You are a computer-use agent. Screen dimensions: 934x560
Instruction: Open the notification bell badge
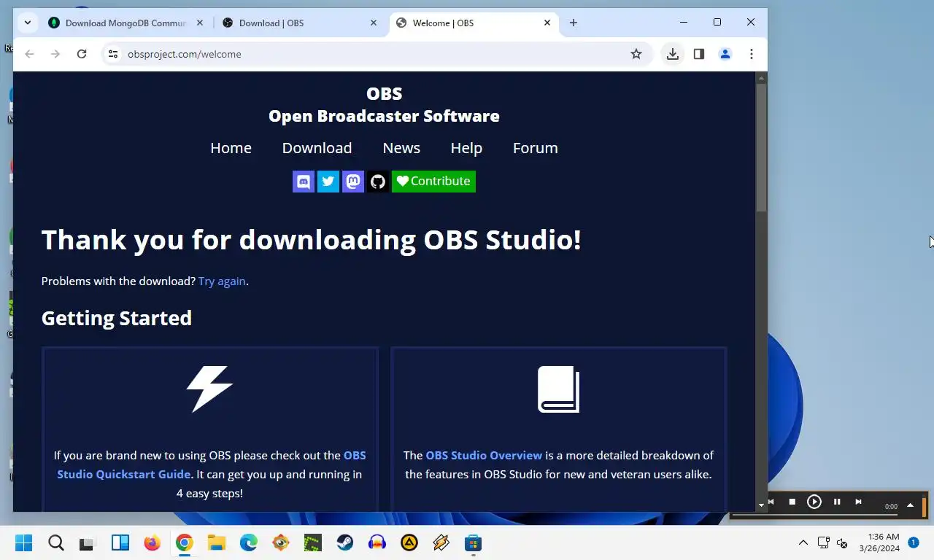(913, 542)
